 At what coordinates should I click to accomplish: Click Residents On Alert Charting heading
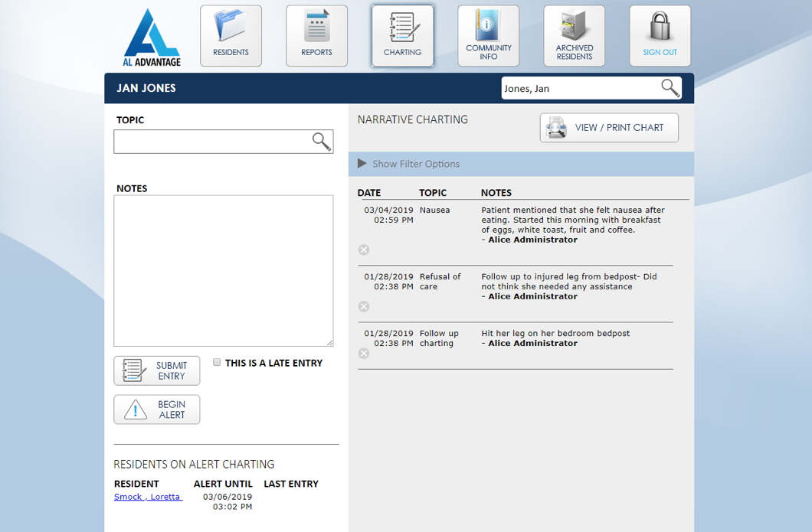[x=194, y=464]
